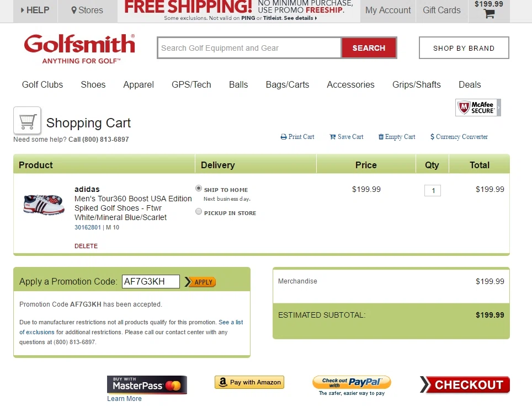Image resolution: width=532 pixels, height=412 pixels.
Task: Open the Shop By Brand selector
Action: (x=464, y=48)
